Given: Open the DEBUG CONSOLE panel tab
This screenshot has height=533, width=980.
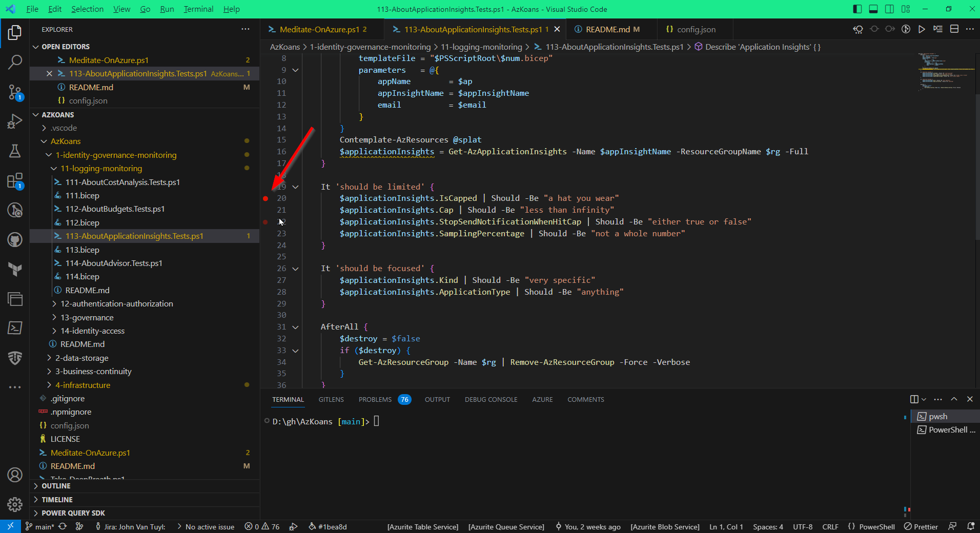Looking at the screenshot, I should point(491,399).
